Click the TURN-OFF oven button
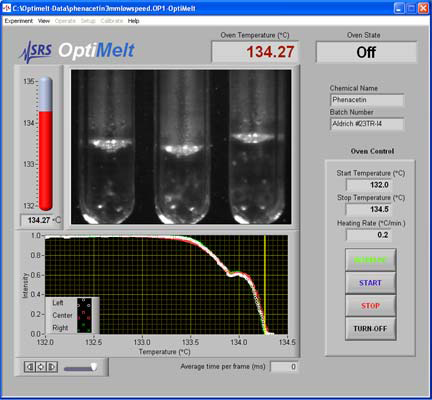Viewport: 432px width, 400px height. [370, 329]
